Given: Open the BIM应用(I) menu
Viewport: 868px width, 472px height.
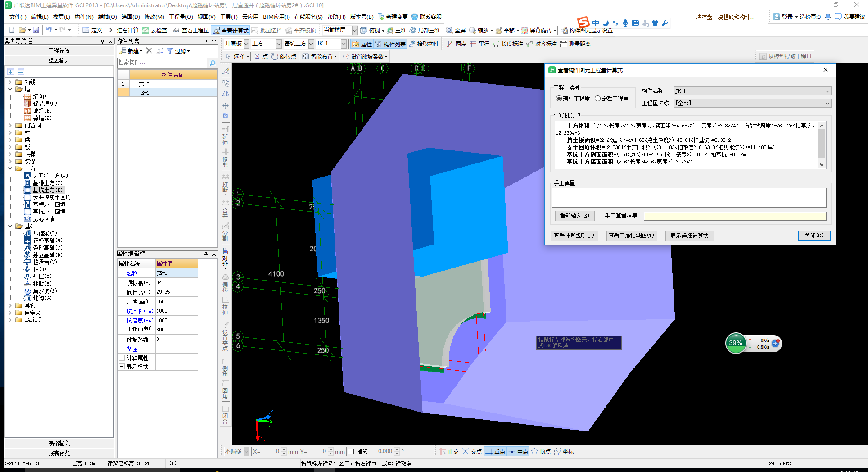Looking at the screenshot, I should 276,17.
